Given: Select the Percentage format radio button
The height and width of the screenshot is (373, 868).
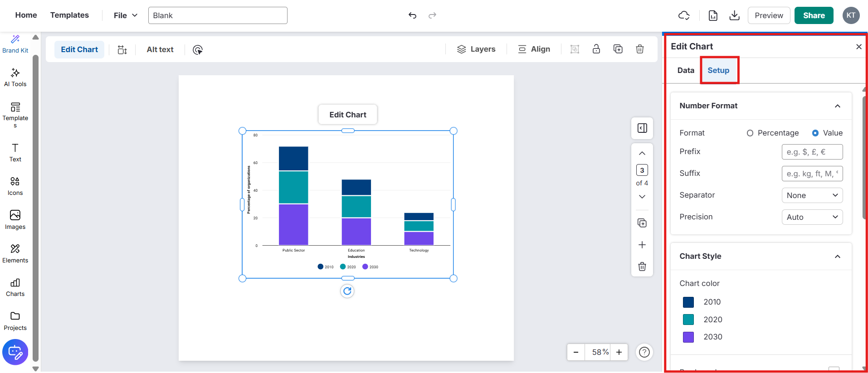Looking at the screenshot, I should [750, 133].
